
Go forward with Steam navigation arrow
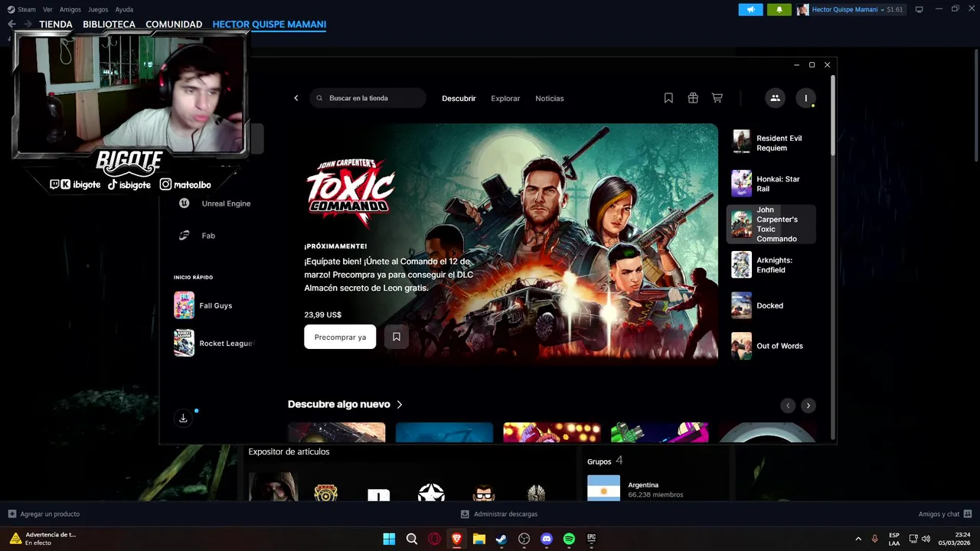coord(28,24)
